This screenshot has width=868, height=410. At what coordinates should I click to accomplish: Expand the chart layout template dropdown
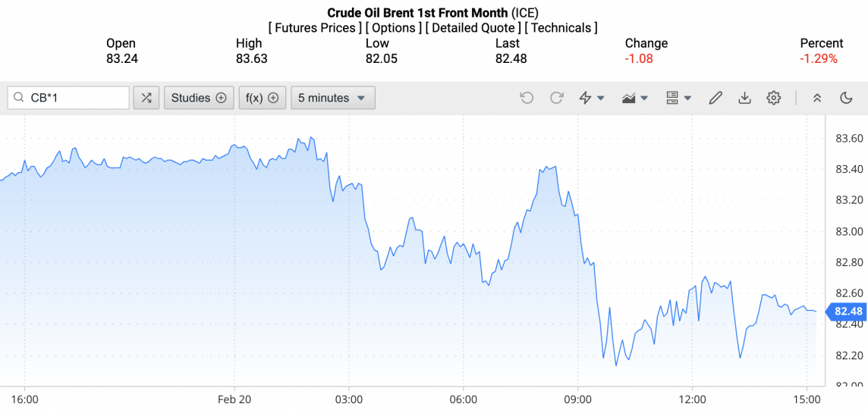(678, 98)
